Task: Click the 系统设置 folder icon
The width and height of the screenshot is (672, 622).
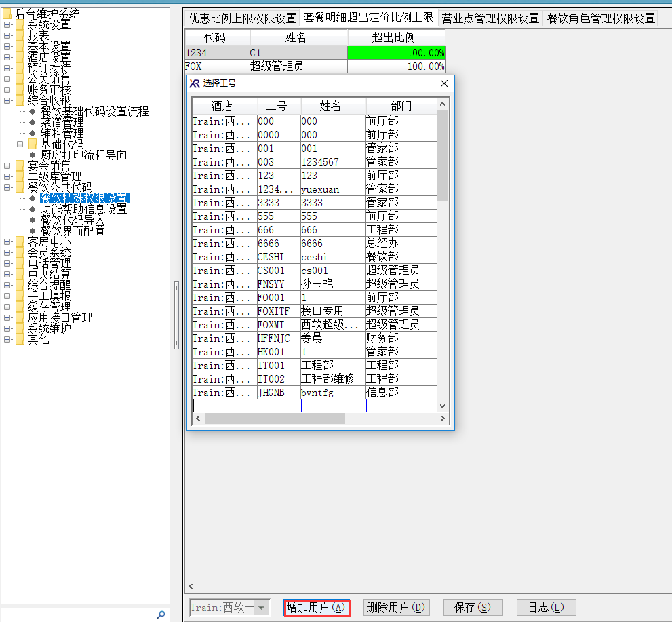Action: coord(20,25)
